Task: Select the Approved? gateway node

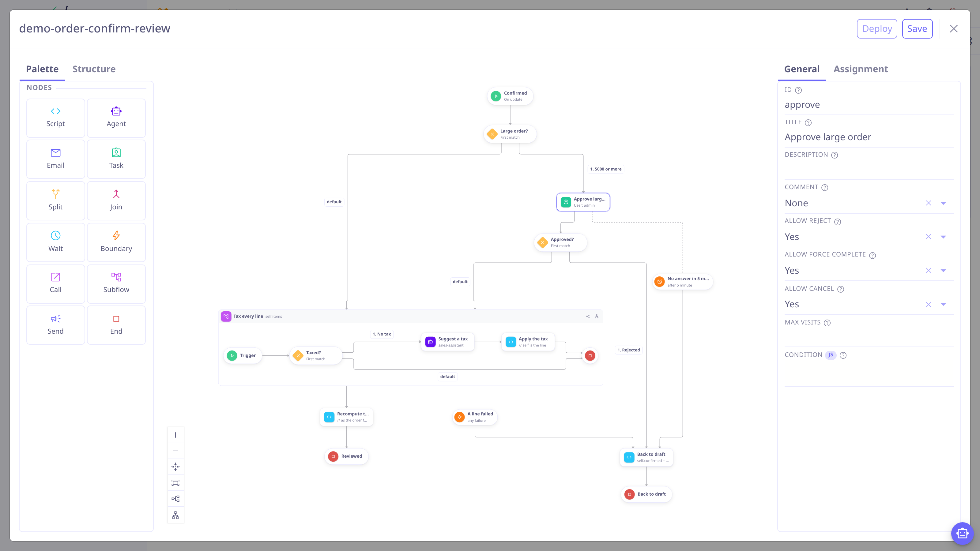Action: (560, 242)
